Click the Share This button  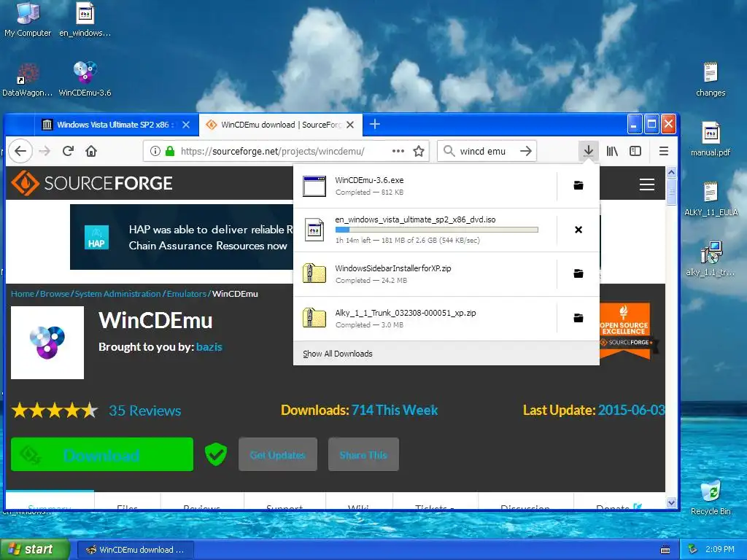coord(363,454)
